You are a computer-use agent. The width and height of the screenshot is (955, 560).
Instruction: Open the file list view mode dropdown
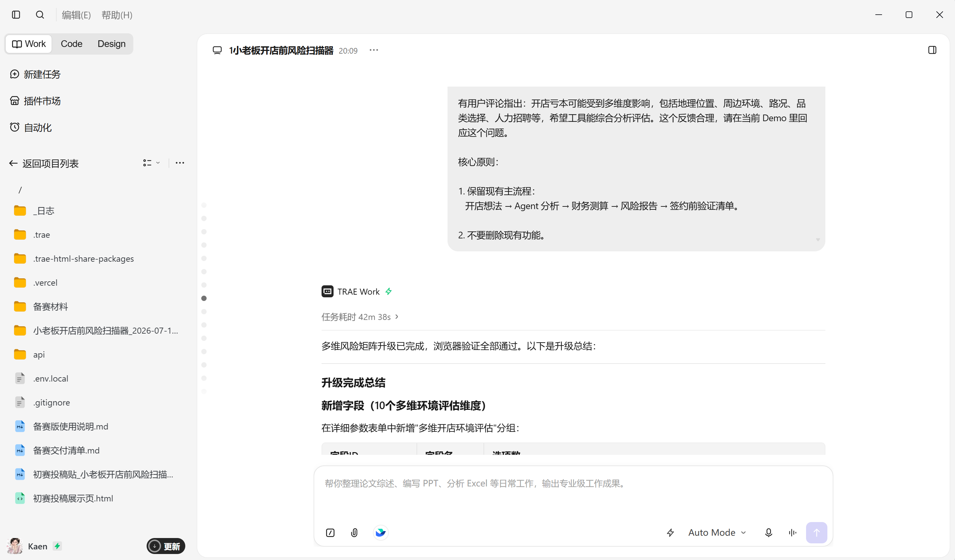click(x=151, y=163)
